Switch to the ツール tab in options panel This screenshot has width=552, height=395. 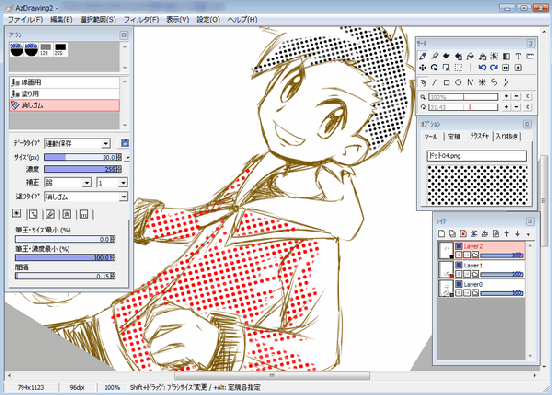431,137
